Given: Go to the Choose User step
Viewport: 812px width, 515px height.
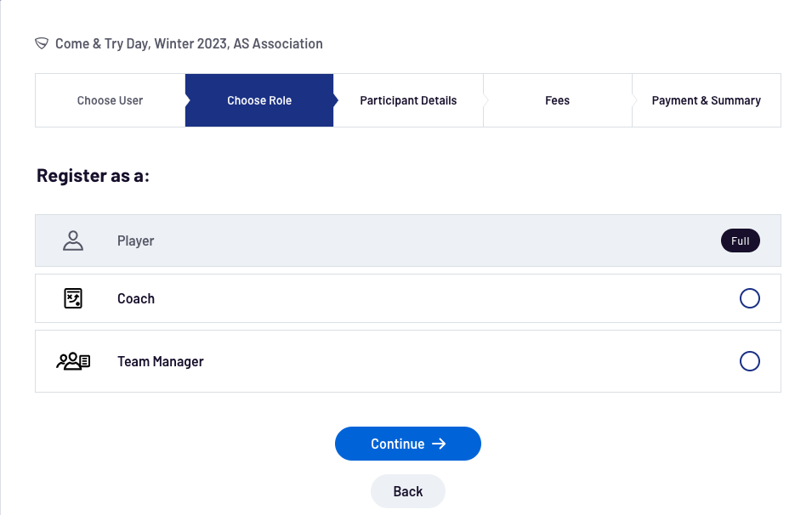Looking at the screenshot, I should [110, 100].
